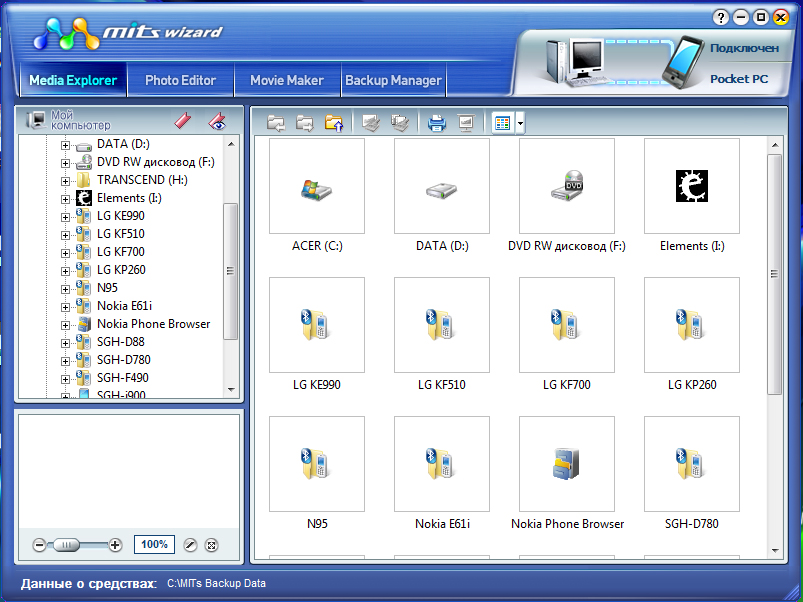
Task: Expand the SGH-D88 tree node
Action: click(65, 343)
